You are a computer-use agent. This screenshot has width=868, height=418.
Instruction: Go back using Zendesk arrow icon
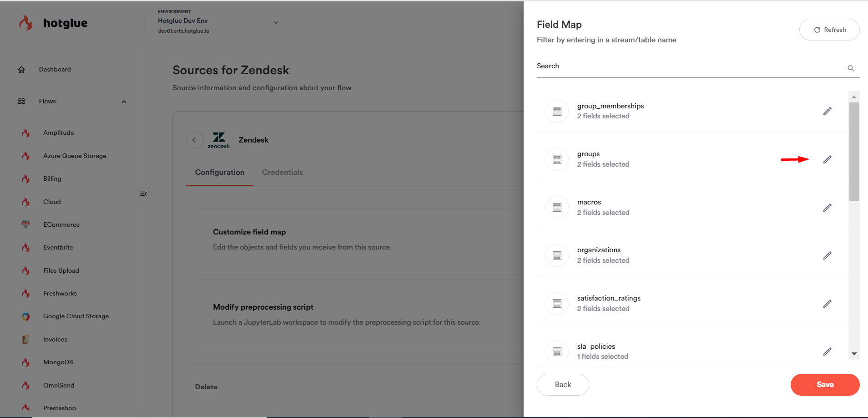[x=195, y=140]
